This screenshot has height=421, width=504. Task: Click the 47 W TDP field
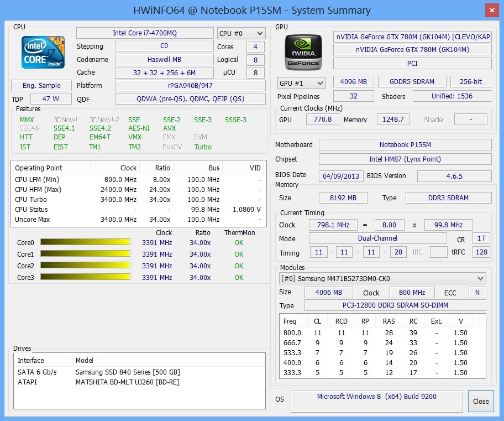click(x=51, y=99)
